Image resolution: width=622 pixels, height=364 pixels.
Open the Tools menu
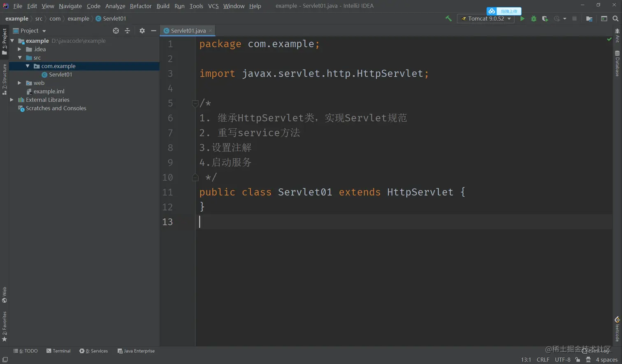point(196,6)
